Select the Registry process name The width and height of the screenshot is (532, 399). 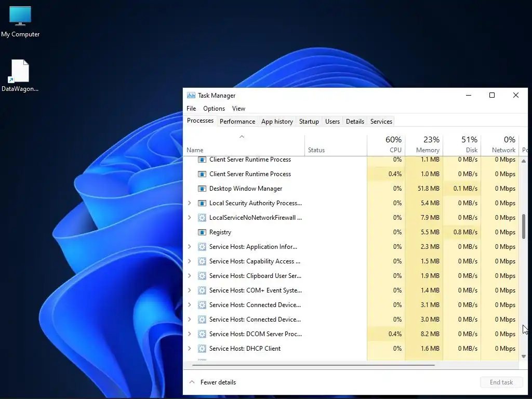coord(220,232)
